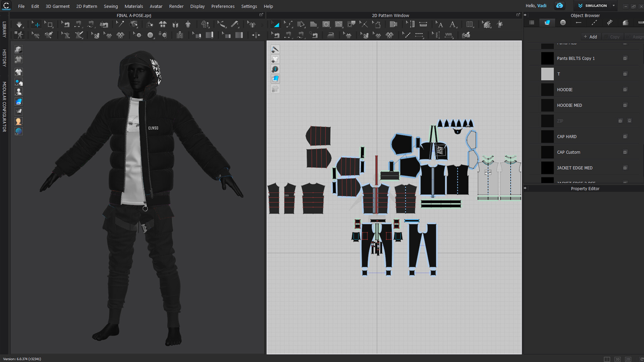Pick the Steam iron tool
The image size is (644, 362).
(x=331, y=35)
